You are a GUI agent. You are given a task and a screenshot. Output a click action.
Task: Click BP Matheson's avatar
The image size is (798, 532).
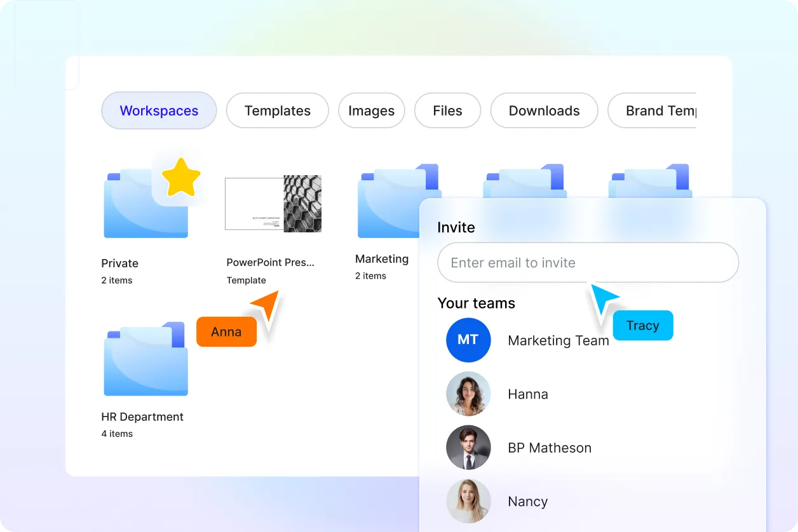tap(468, 448)
